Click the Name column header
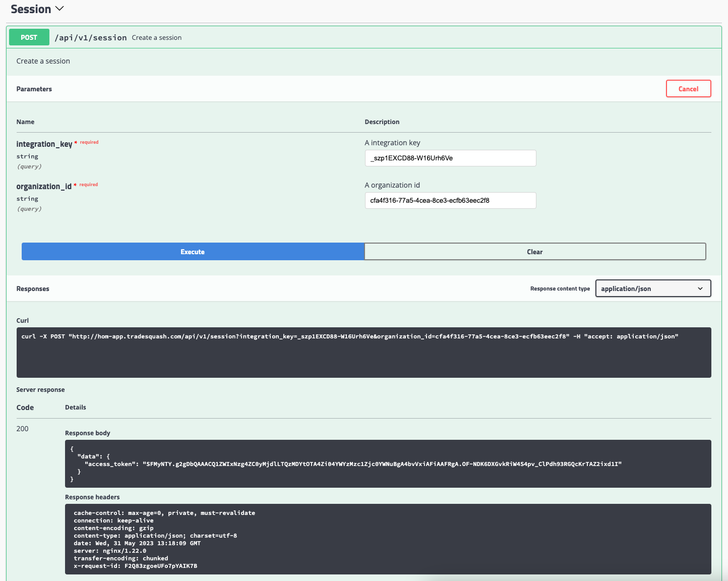728x581 pixels. pos(25,122)
